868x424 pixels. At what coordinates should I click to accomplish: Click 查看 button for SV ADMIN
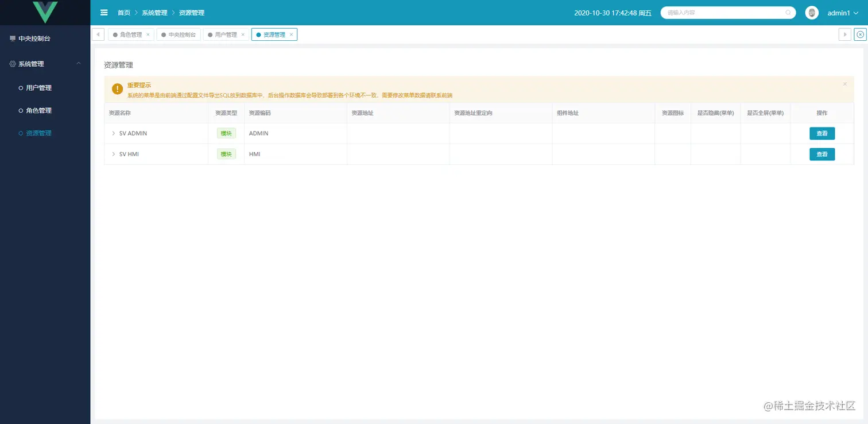pos(822,133)
